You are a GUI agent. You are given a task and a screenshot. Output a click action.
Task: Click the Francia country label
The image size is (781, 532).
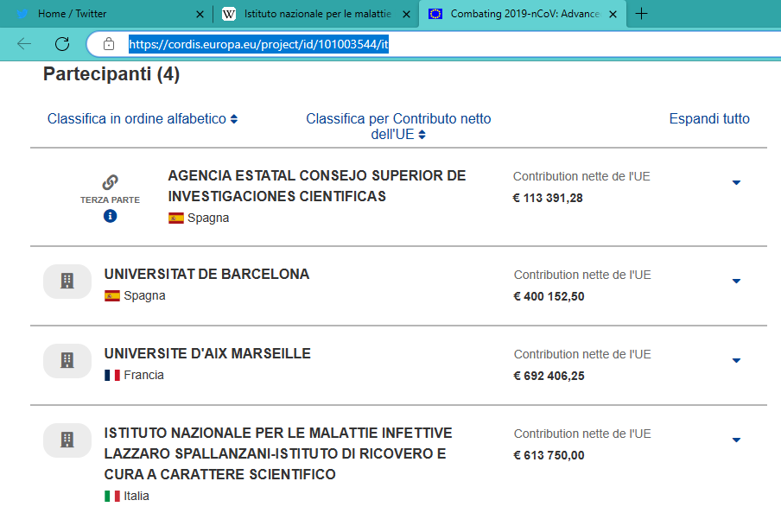click(144, 375)
